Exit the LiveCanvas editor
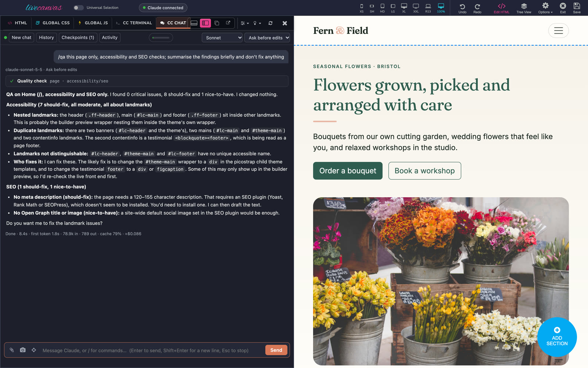Viewport: 588px width, 368px height. [x=563, y=8]
